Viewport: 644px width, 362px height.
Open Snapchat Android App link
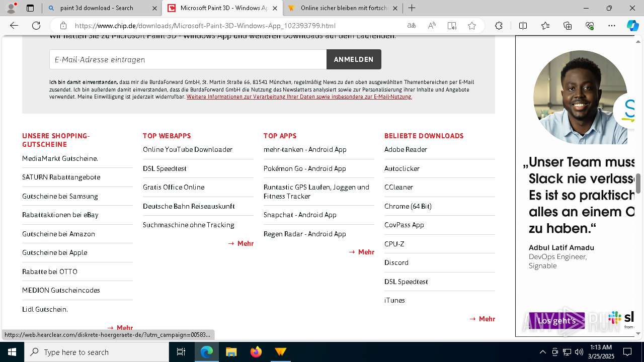click(300, 215)
